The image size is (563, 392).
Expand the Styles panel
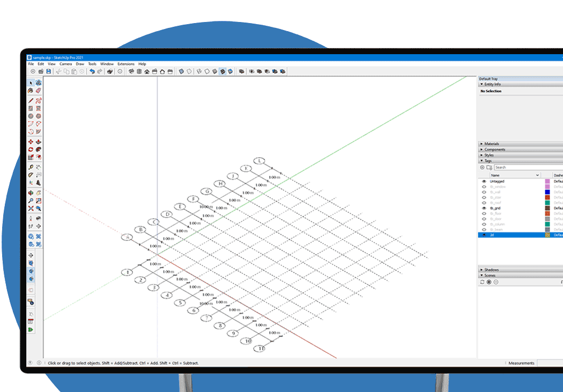pyautogui.click(x=481, y=155)
